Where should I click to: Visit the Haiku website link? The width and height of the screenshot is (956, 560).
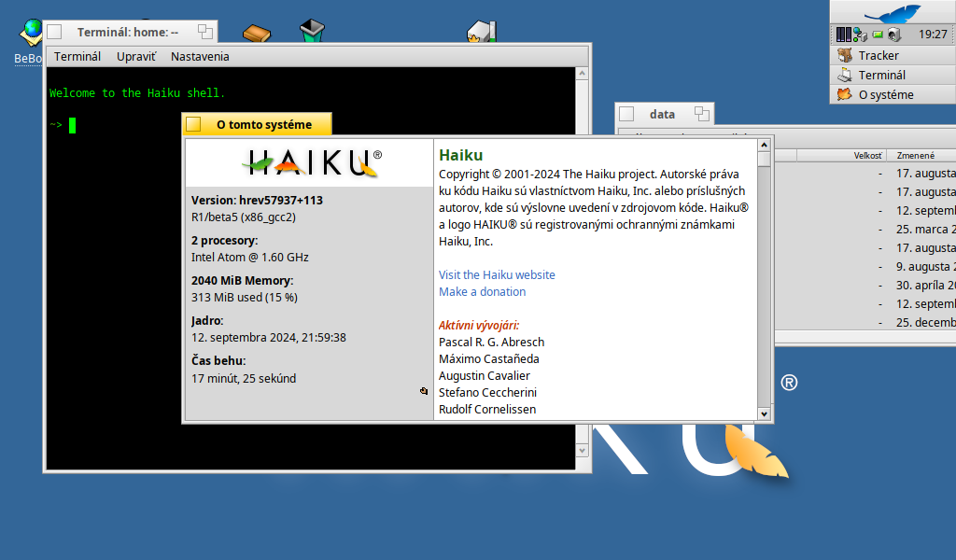click(497, 274)
